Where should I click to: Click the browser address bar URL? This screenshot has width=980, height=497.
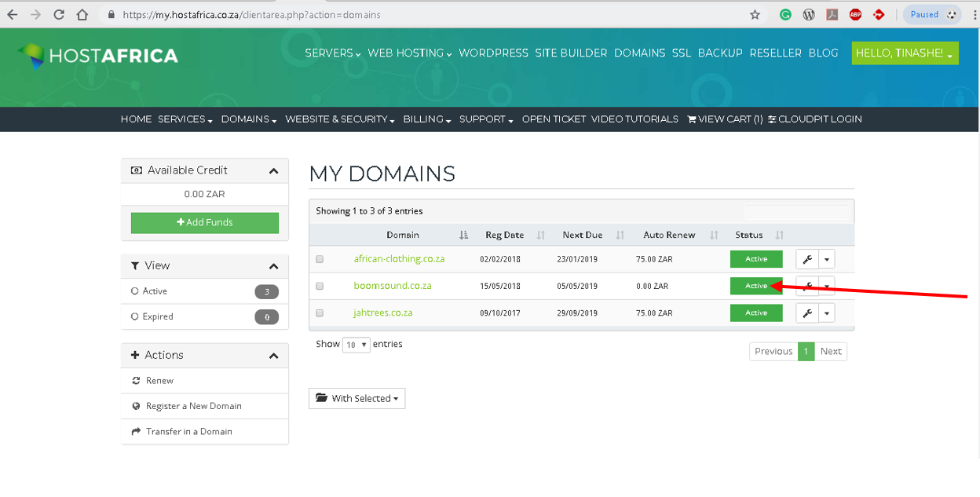tap(252, 14)
